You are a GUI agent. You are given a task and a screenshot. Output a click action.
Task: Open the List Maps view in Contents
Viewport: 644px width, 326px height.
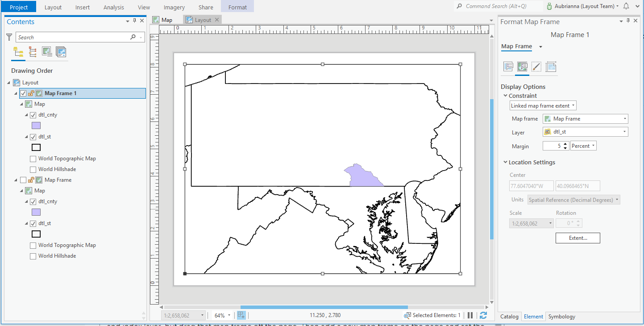pos(61,51)
